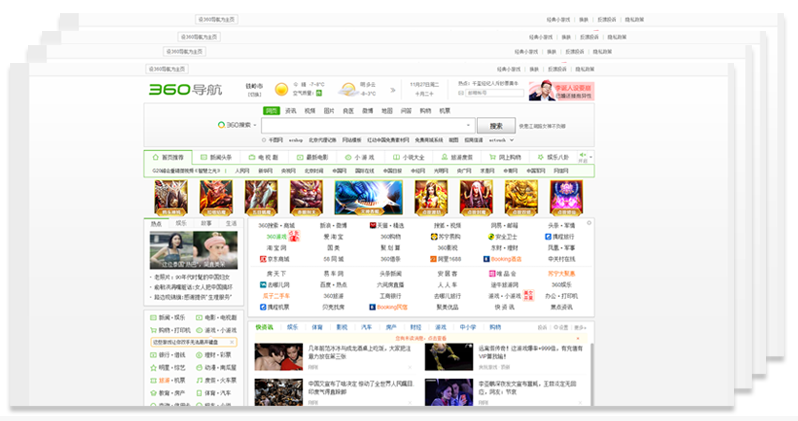Open the 娱乐八卦 tab
The image size is (798, 421).
tap(553, 157)
